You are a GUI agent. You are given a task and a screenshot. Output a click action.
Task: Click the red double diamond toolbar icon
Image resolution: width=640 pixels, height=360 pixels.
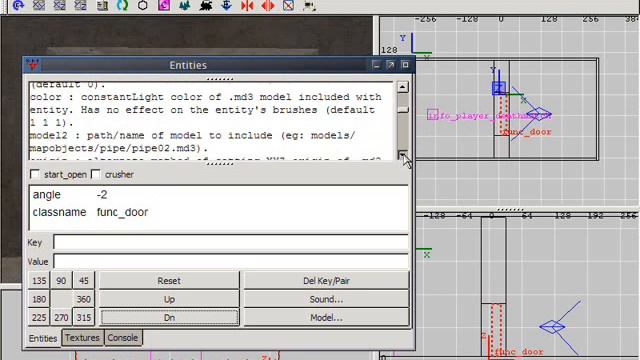pyautogui.click(x=268, y=6)
